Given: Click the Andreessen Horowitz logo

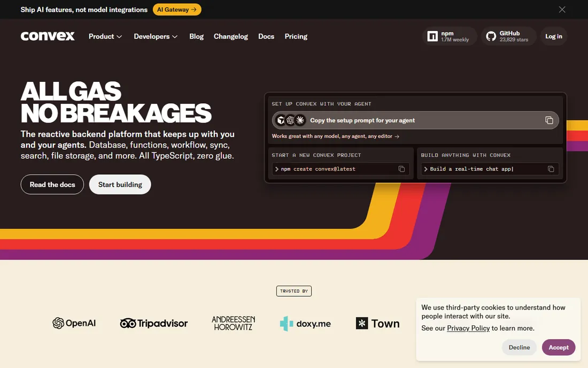Looking at the screenshot, I should click(x=233, y=323).
